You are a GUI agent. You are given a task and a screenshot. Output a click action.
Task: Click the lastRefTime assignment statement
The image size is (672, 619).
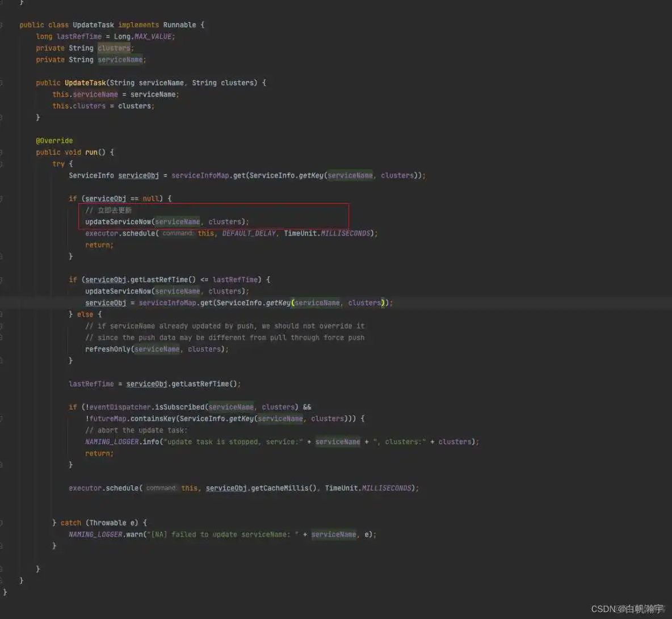pyautogui.click(x=155, y=384)
